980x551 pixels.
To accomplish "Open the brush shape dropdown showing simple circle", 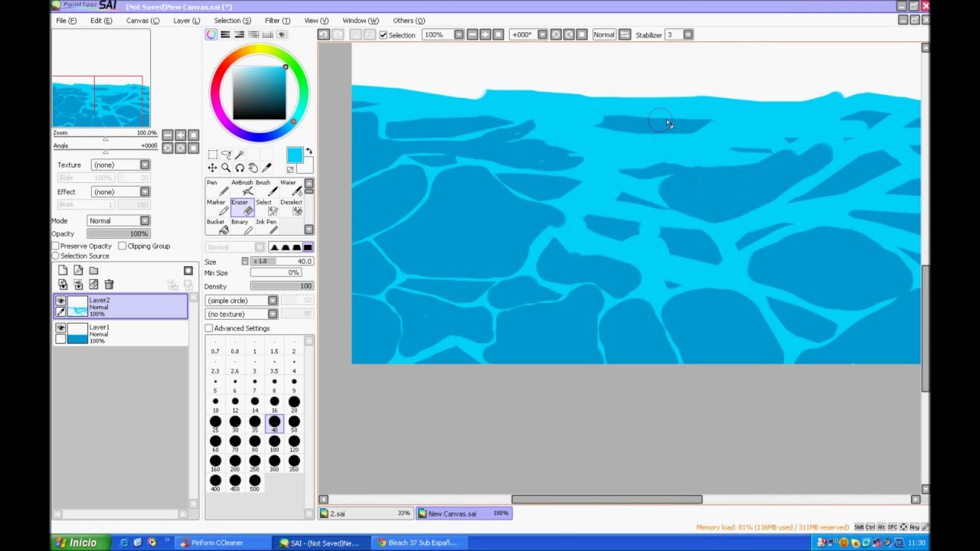I will pos(274,300).
